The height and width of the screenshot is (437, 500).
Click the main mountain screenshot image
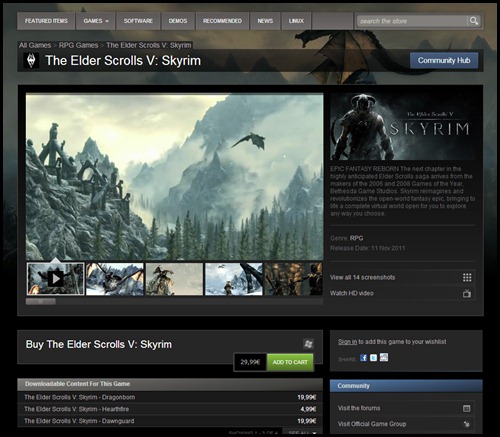[x=174, y=176]
